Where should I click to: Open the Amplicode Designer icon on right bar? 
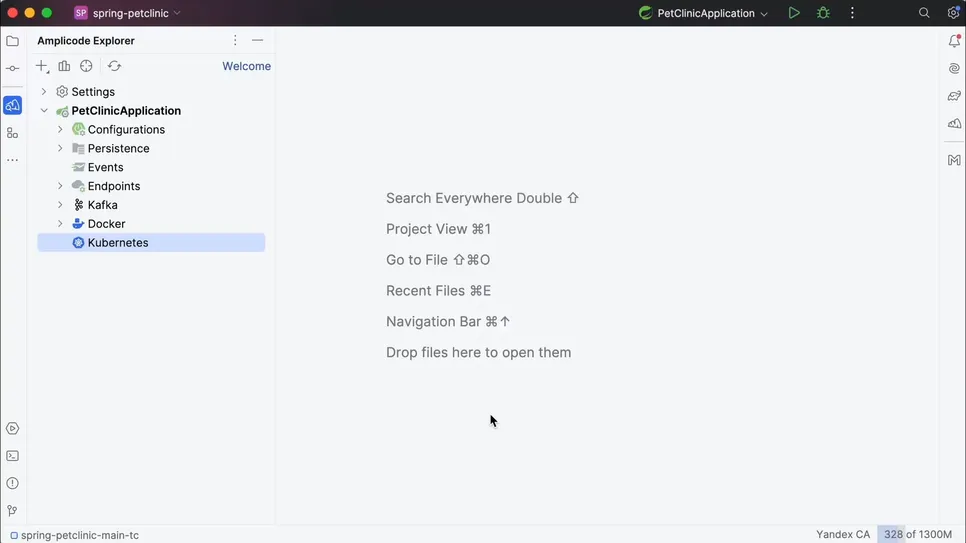954,124
